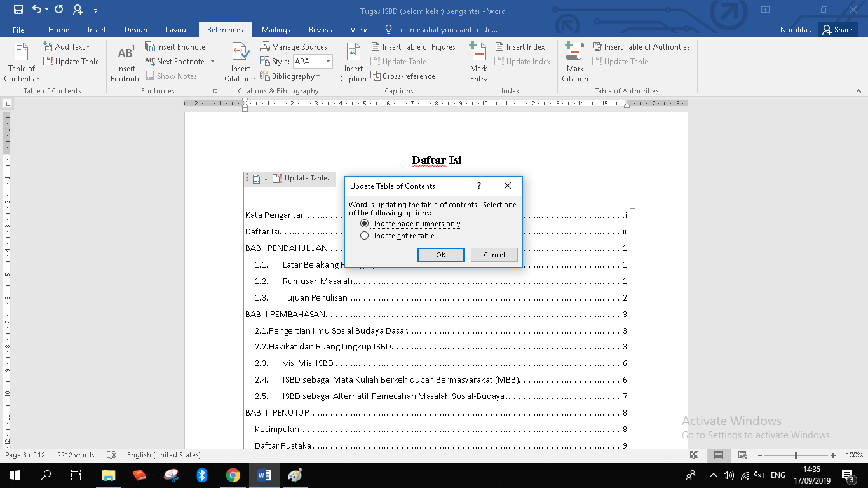Click the Save icon in title bar
This screenshot has height=488, width=868.
coord(18,10)
